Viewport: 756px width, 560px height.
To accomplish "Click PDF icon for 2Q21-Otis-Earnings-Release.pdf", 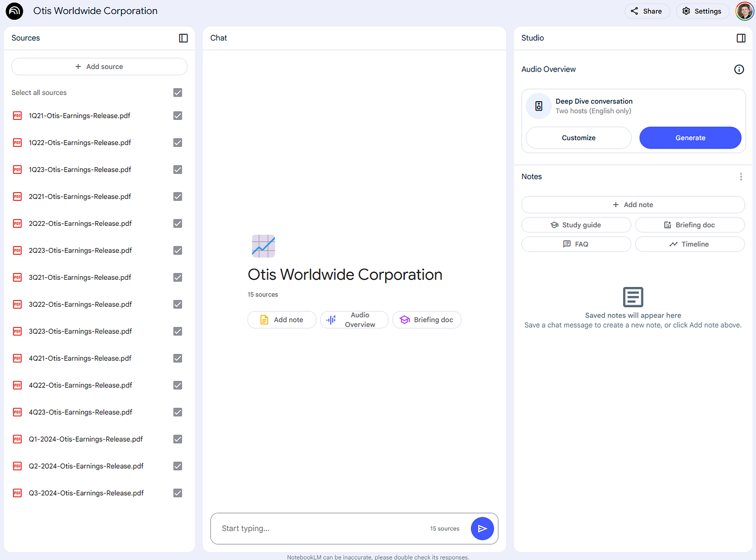I will tap(17, 197).
